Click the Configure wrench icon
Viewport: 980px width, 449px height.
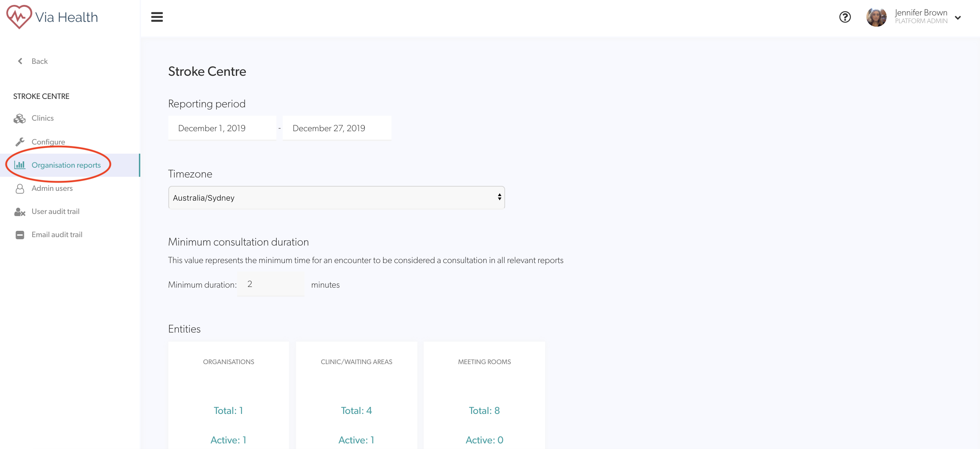[x=20, y=142]
